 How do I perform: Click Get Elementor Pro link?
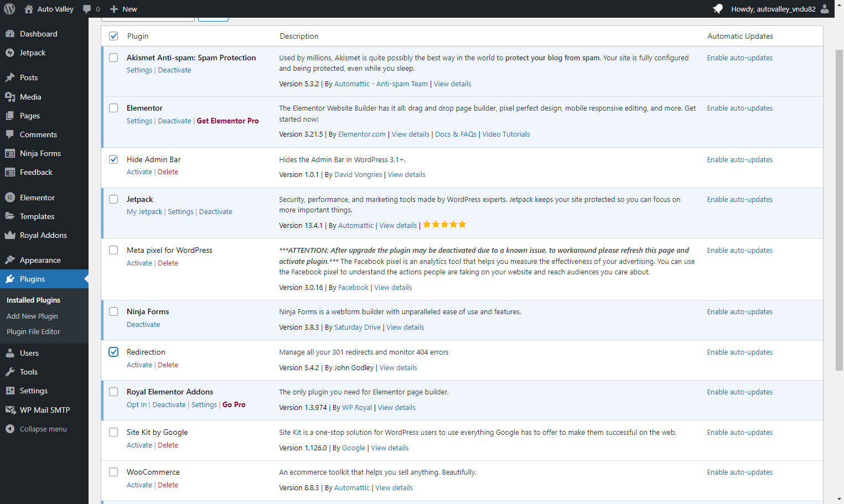(227, 121)
